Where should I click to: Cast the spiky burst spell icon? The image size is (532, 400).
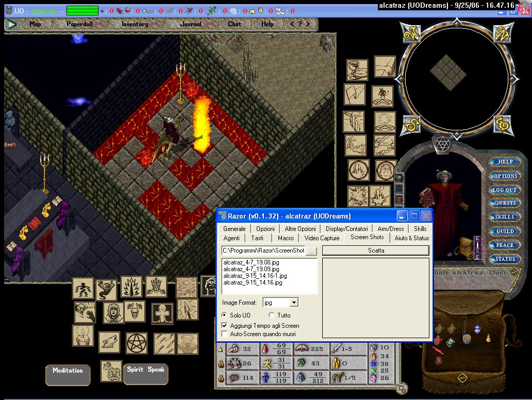[x=131, y=287]
